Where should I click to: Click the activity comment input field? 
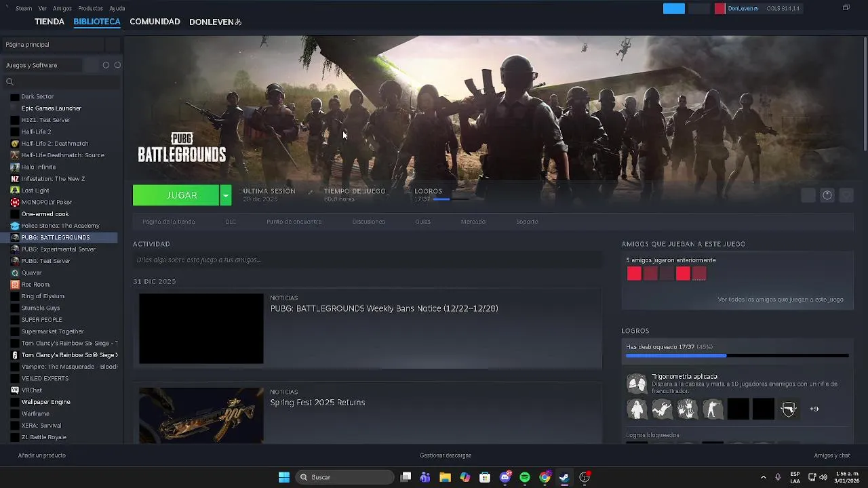click(368, 260)
